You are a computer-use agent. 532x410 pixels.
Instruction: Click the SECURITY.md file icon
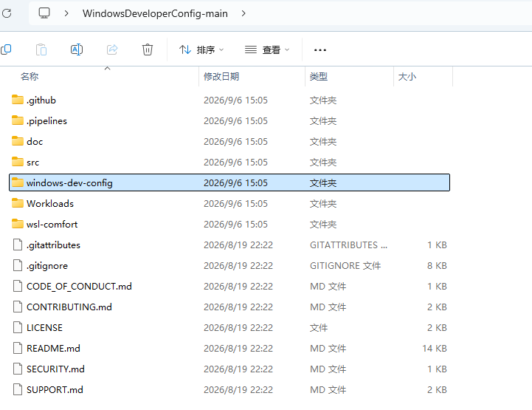pos(18,369)
